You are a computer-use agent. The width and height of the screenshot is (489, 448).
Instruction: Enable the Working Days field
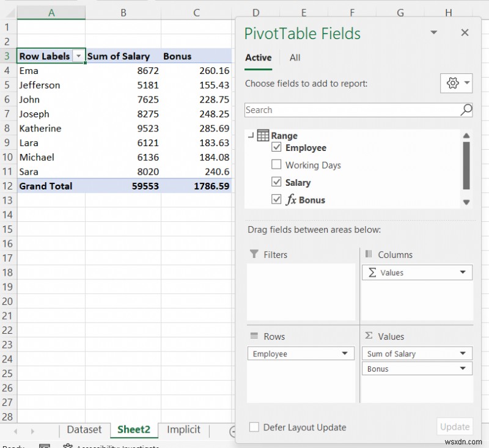point(277,165)
